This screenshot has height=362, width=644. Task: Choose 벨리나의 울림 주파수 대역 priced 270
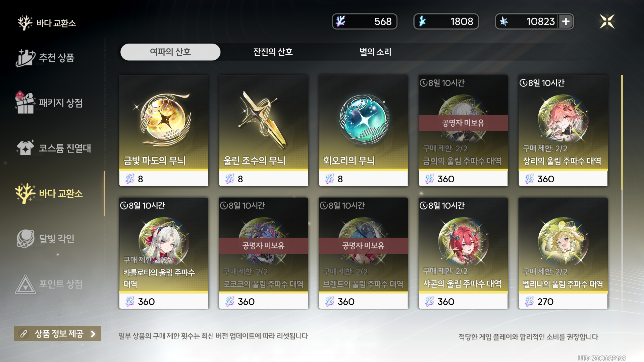coord(563,253)
